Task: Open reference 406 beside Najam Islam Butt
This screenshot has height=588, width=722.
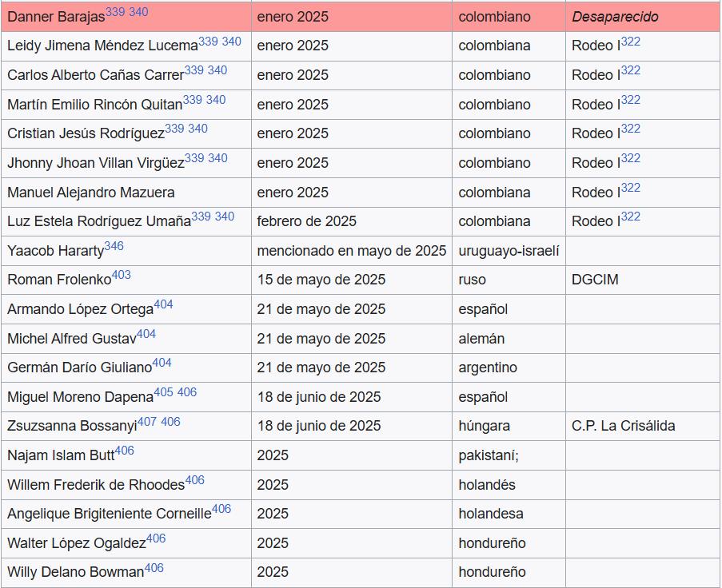Action: coord(124,451)
